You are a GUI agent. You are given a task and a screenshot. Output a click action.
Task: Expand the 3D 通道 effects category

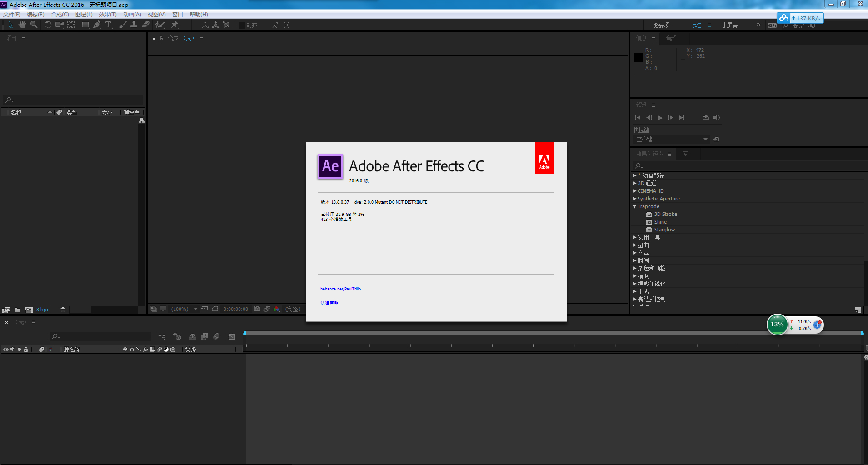635,183
